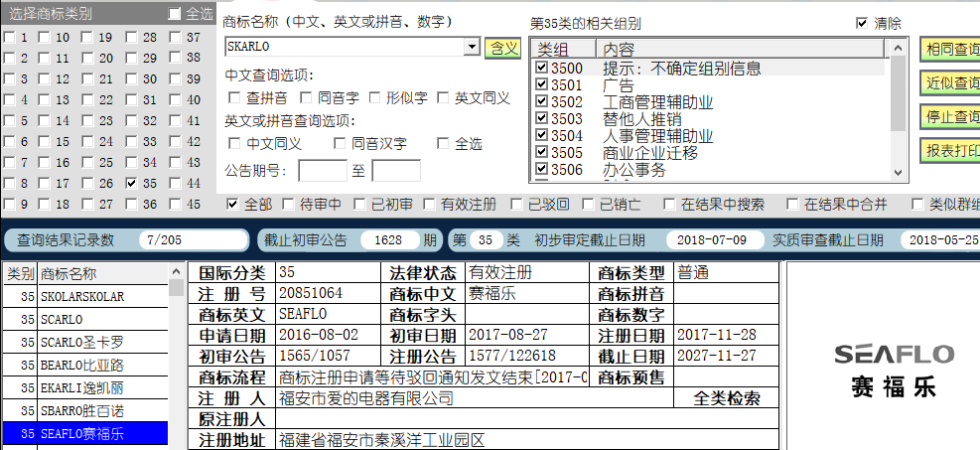Click the 2018-07-09 date field
The height and width of the screenshot is (450, 980).
point(715,240)
